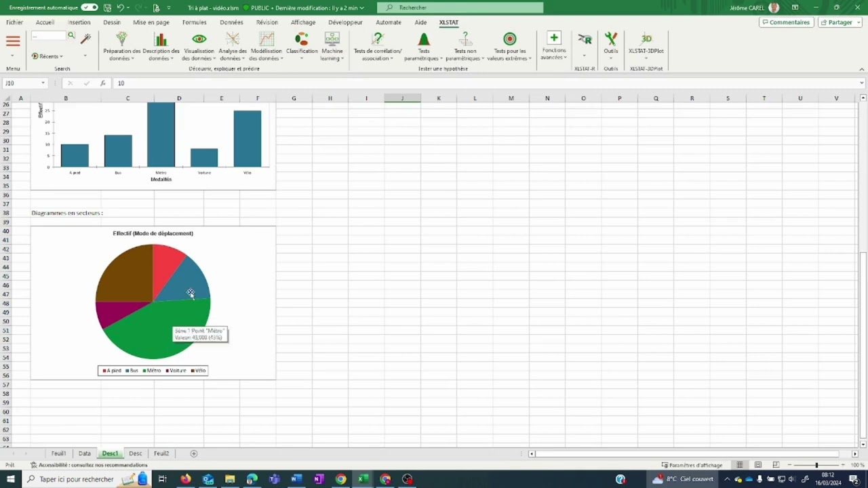868x488 pixels.
Task: Open the Undo history dropdown arrow
Action: tap(127, 7)
